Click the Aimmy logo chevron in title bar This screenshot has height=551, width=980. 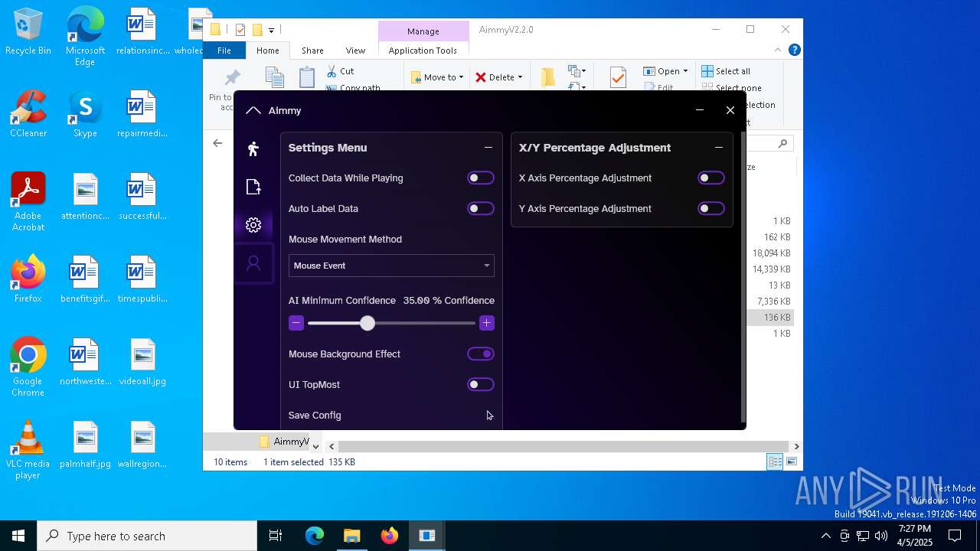pyautogui.click(x=253, y=110)
